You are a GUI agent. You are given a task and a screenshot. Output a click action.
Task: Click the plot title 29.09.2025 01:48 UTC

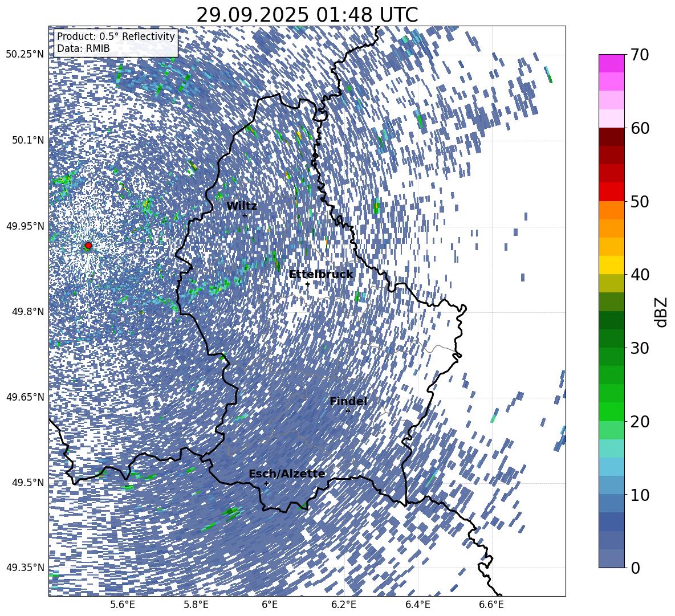(307, 15)
